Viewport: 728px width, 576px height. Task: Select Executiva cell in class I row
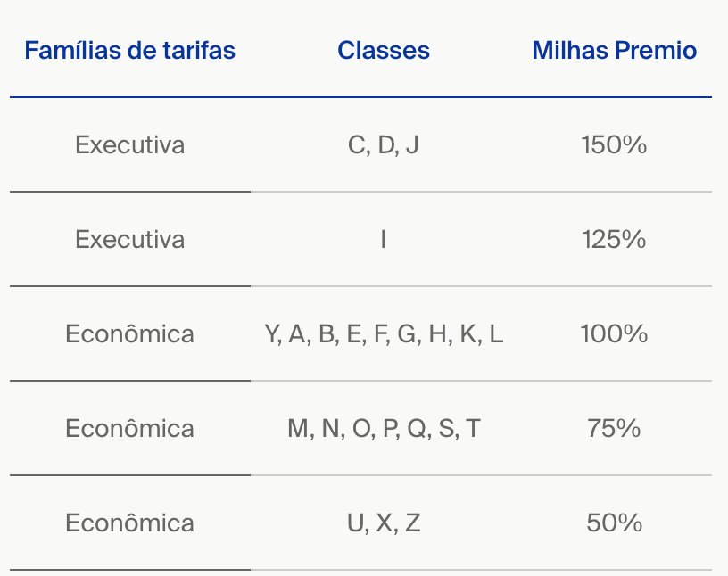click(x=130, y=240)
